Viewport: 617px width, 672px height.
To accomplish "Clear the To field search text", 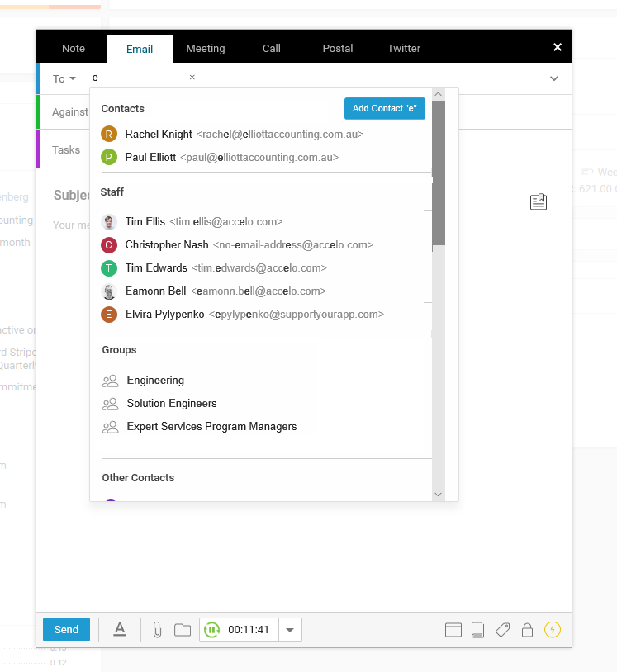I will pyautogui.click(x=192, y=77).
